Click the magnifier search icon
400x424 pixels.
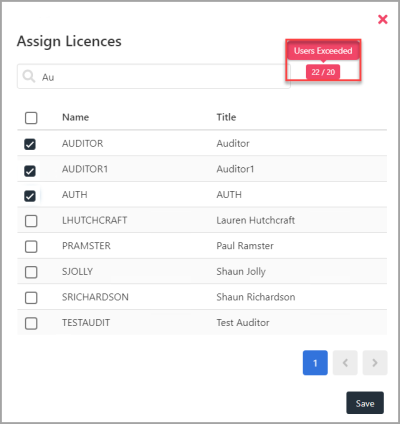point(29,76)
